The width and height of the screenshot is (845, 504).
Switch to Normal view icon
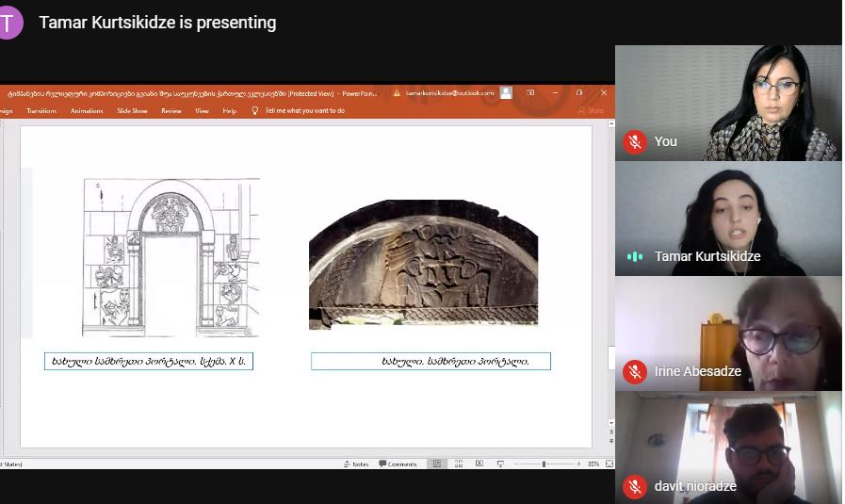(x=437, y=463)
